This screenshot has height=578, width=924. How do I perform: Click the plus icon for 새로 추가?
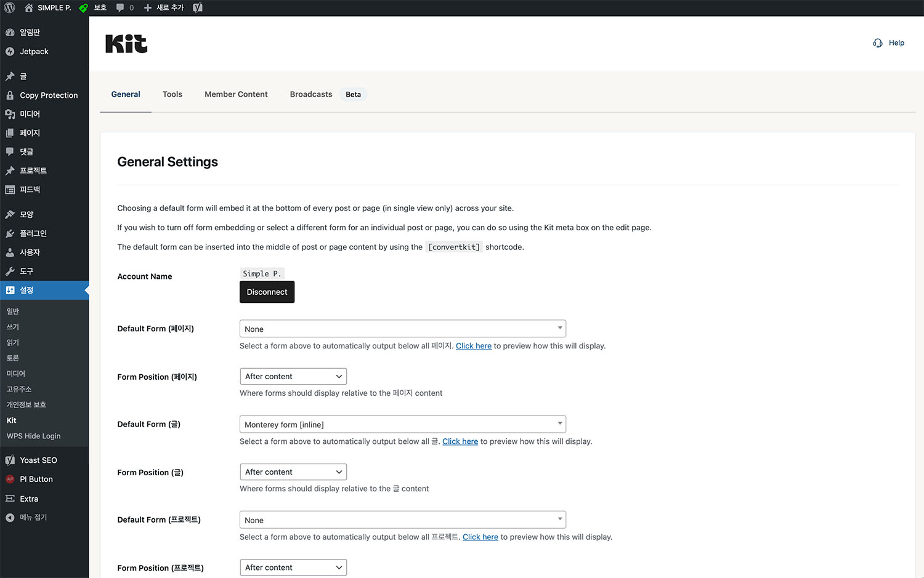coord(148,8)
